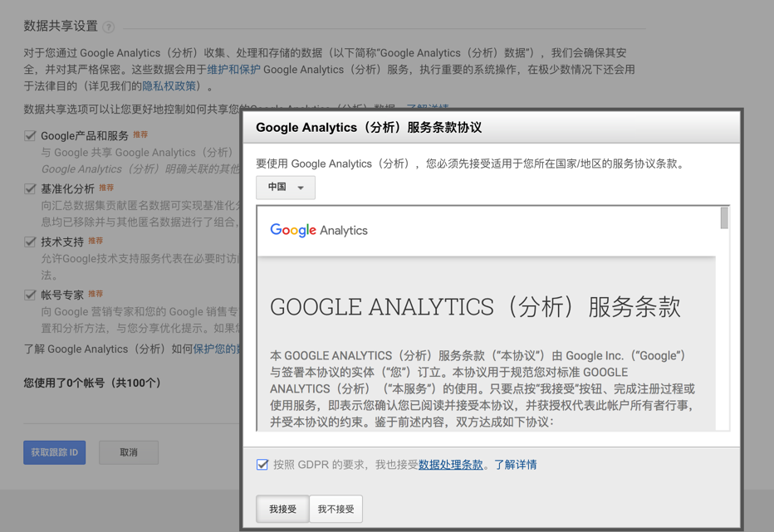Toggle the GDPR data processing checkbox

262,465
